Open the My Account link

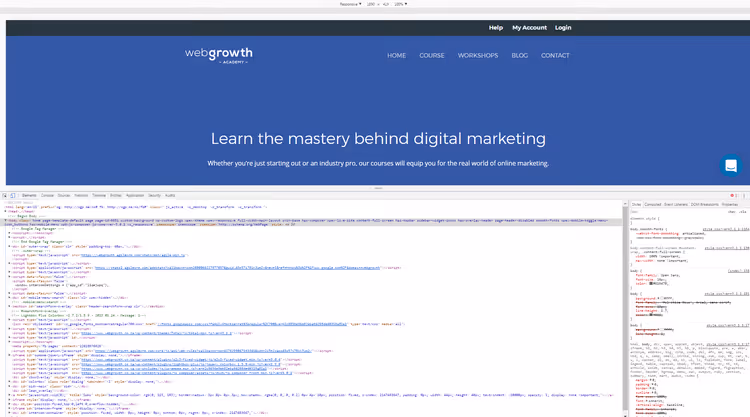(x=529, y=28)
